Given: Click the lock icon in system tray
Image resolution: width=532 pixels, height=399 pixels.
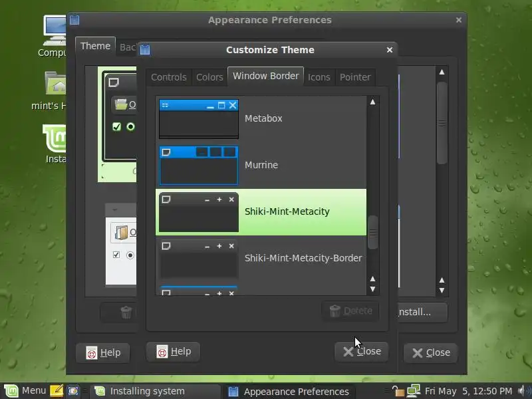Looking at the screenshot, I should [397, 391].
